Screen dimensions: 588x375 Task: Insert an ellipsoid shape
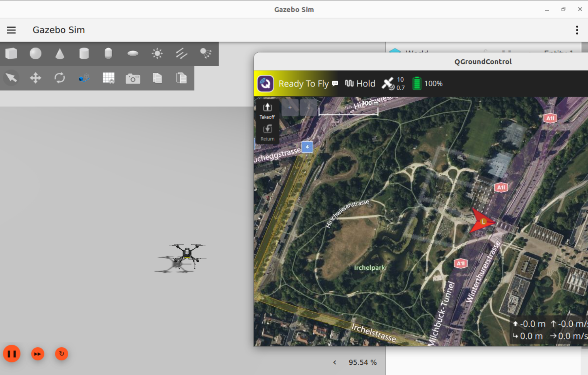tap(133, 54)
